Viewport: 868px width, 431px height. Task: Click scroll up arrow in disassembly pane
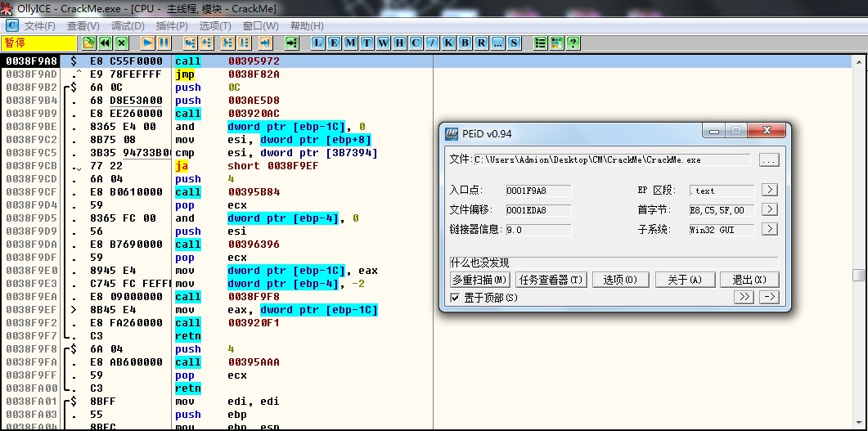point(858,61)
